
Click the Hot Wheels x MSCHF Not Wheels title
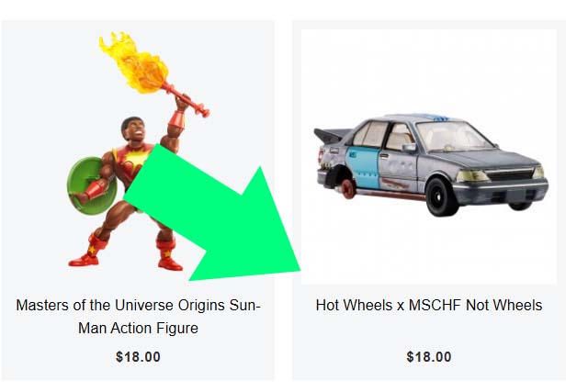429,305
